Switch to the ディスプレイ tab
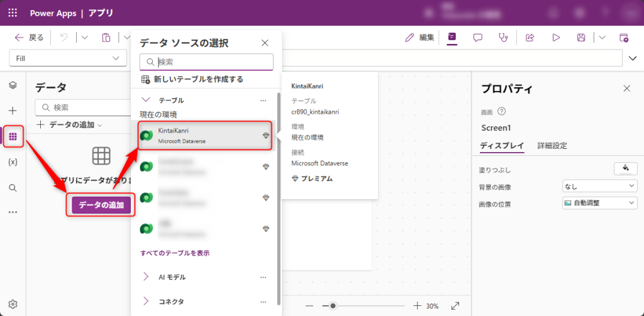The image size is (644, 316). tap(502, 146)
